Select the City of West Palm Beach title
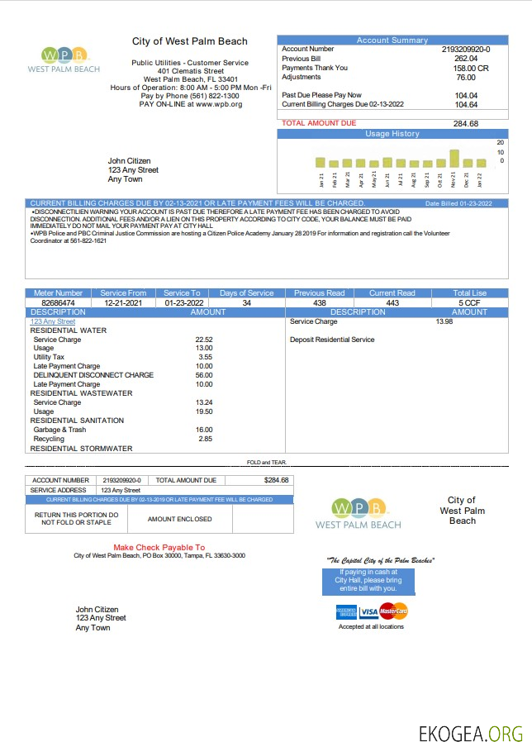 point(190,41)
